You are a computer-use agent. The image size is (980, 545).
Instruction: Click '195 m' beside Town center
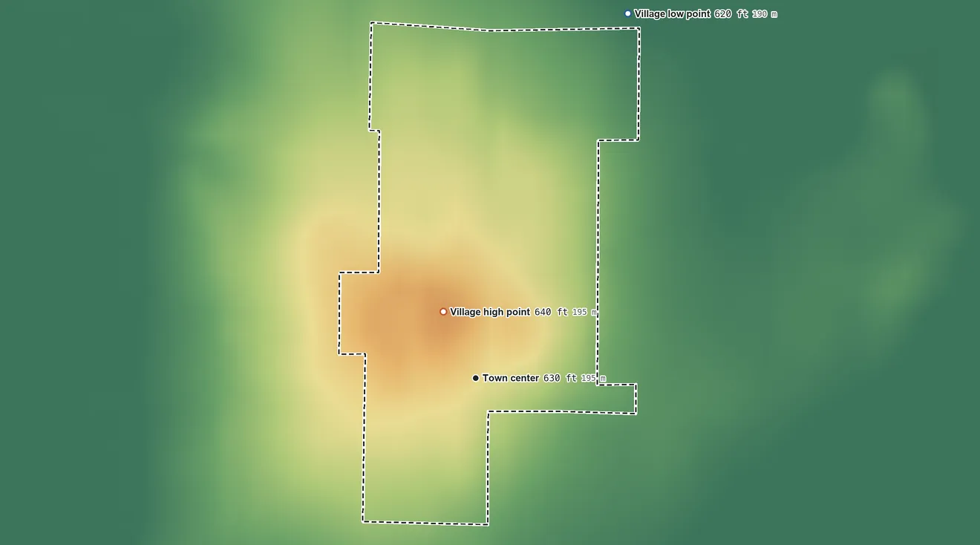click(593, 379)
